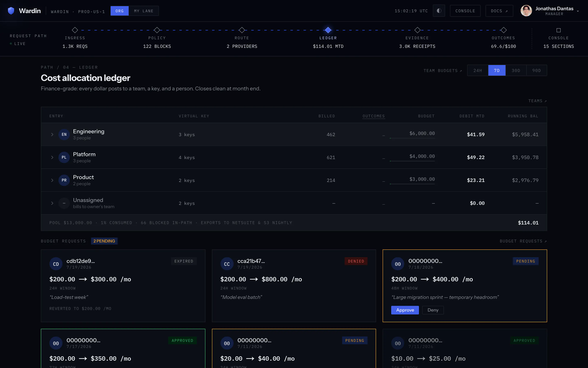Select the 90D time range

[537, 70]
